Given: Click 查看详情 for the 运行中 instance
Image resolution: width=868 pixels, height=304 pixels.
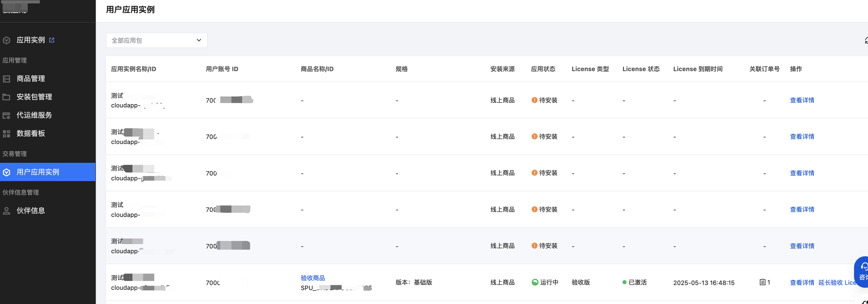Looking at the screenshot, I should [x=802, y=283].
